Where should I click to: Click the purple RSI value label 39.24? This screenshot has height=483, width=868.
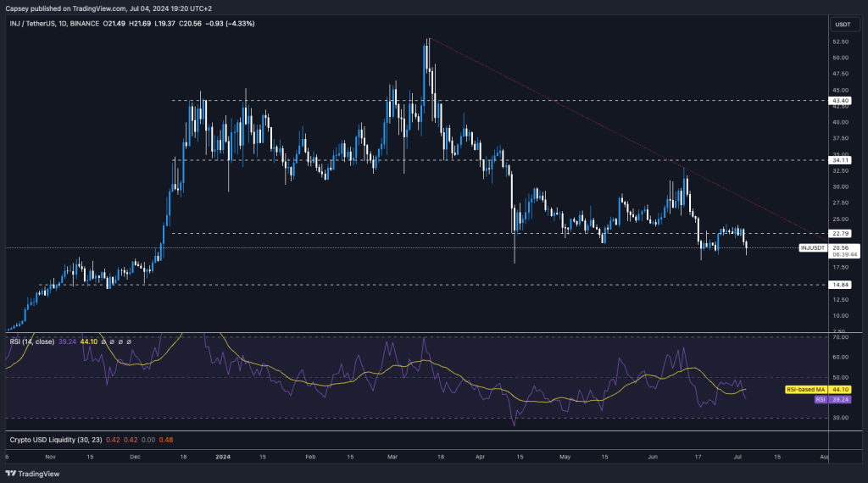[x=842, y=398]
